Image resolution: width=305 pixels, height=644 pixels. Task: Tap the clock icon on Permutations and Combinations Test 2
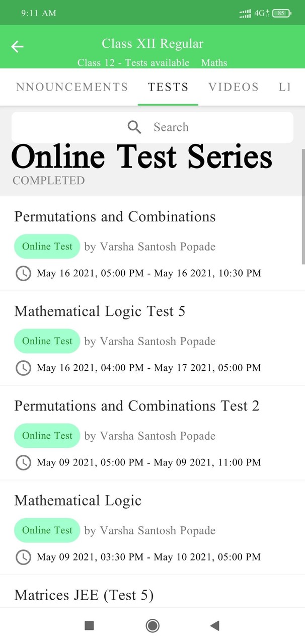[x=23, y=462]
